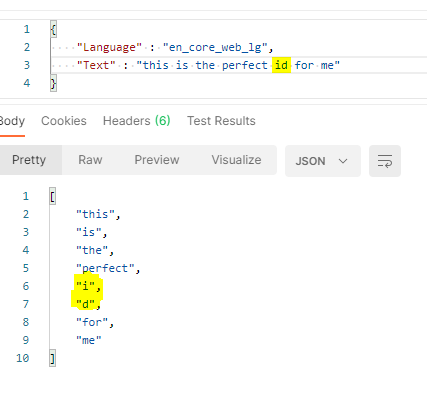Click the closing square bracket on line 10

52,358
